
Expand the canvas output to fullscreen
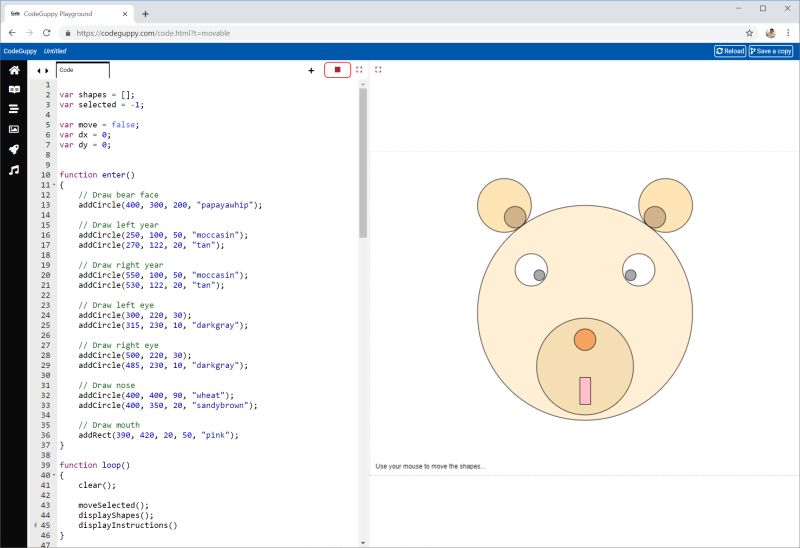pos(378,69)
